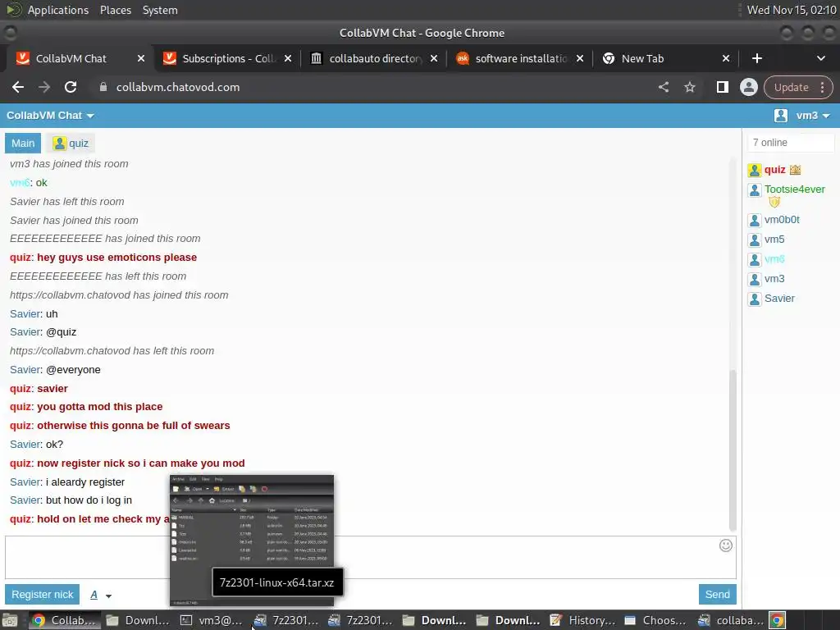
Task: Toggle Chrome side panel icon
Action: tap(722, 87)
